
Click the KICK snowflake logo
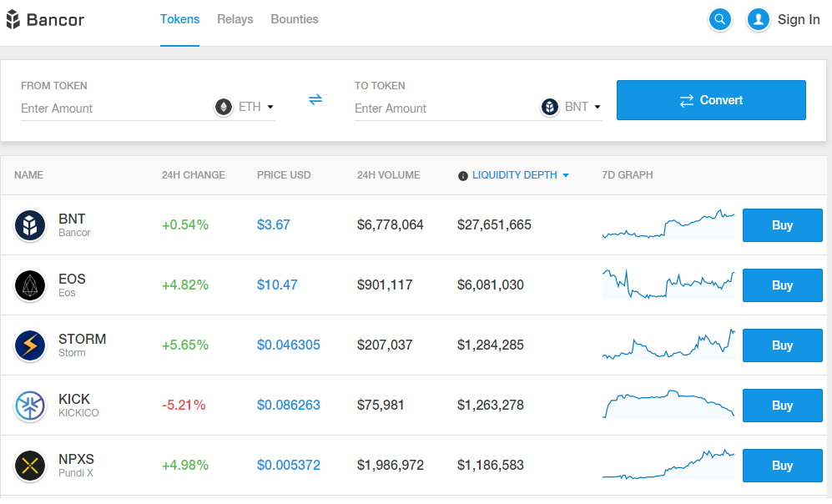pos(30,406)
